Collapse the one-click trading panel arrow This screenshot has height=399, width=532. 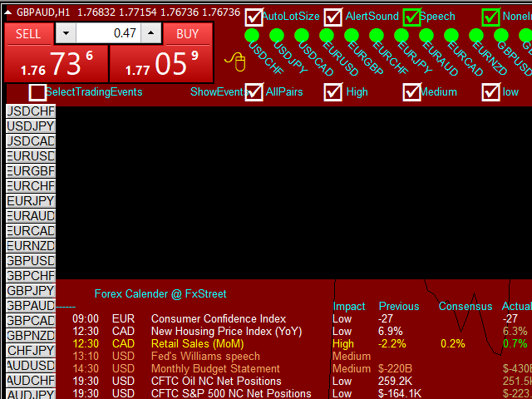click(7, 13)
